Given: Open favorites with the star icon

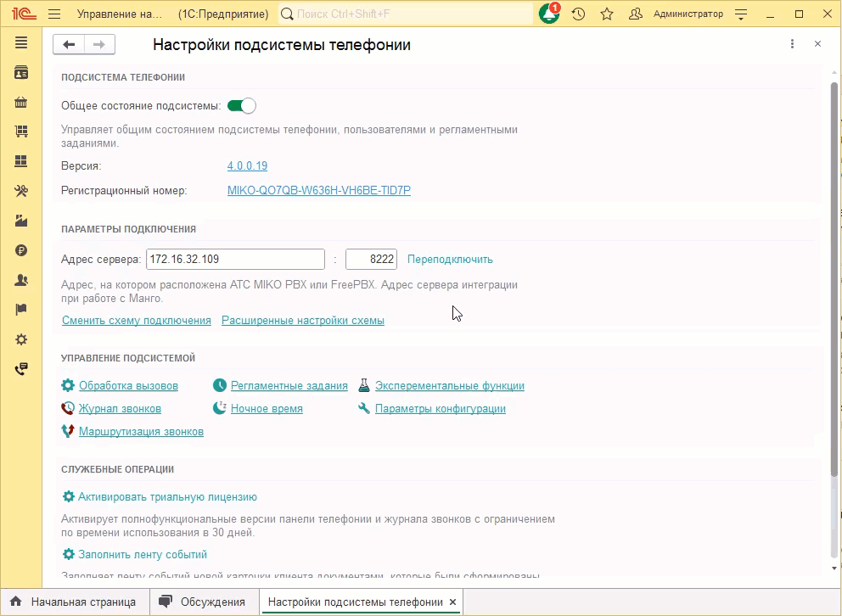Looking at the screenshot, I should (605, 14).
